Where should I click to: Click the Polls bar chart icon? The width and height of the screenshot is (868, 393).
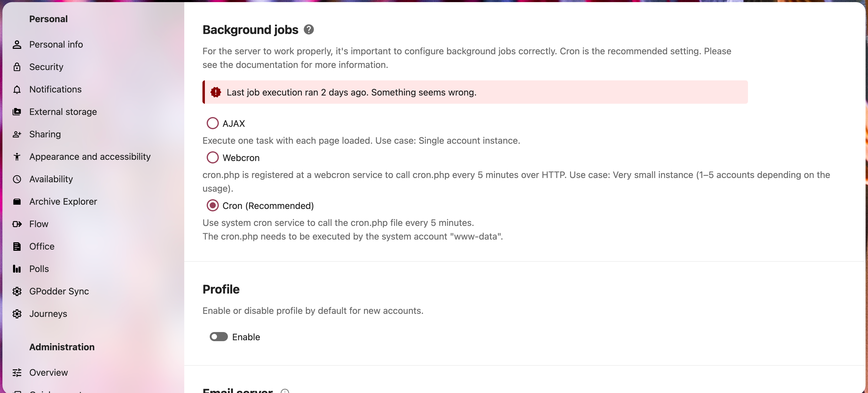click(x=17, y=269)
